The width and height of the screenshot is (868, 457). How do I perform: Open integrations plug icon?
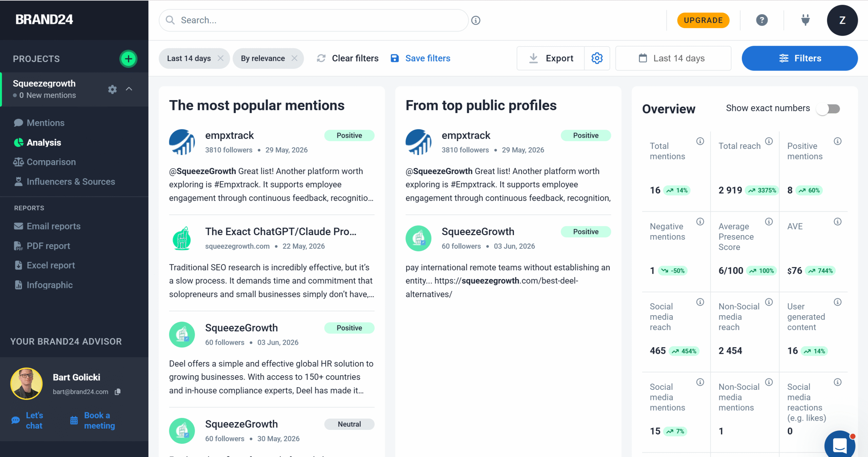(805, 20)
